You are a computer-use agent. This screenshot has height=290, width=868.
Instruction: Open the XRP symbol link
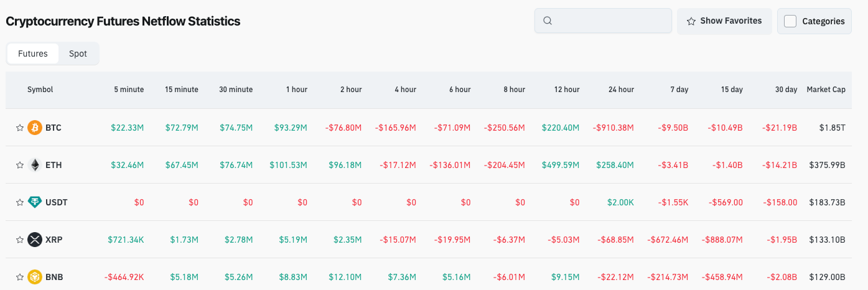point(54,240)
